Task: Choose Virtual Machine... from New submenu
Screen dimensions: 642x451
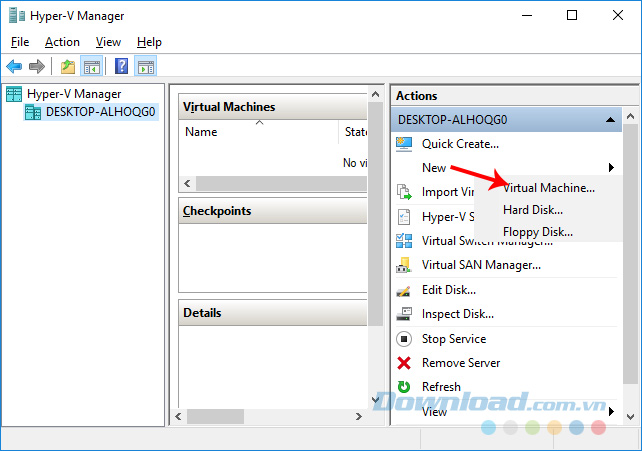Action: click(549, 188)
